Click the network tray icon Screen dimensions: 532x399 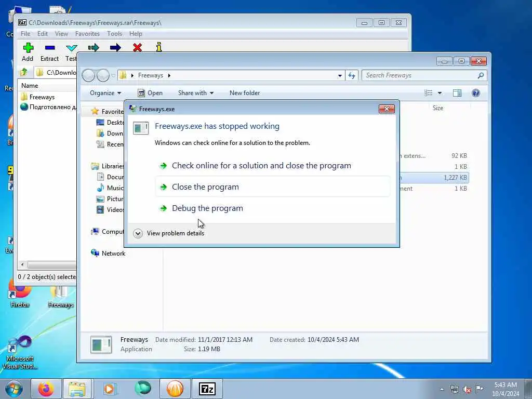click(454, 389)
